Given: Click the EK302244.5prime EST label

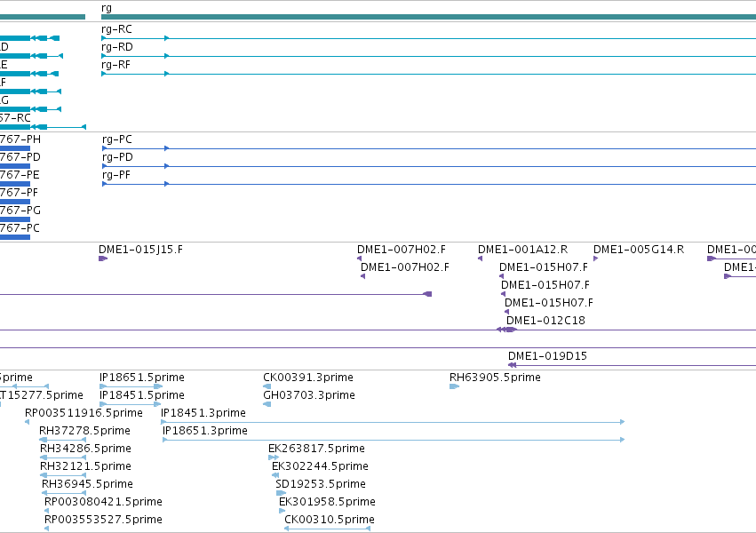Looking at the screenshot, I should coord(320,466).
